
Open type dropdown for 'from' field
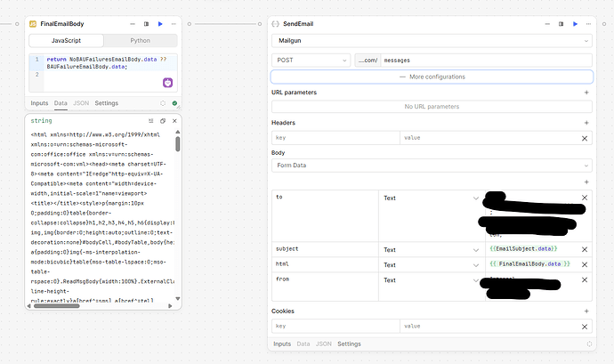432,280
